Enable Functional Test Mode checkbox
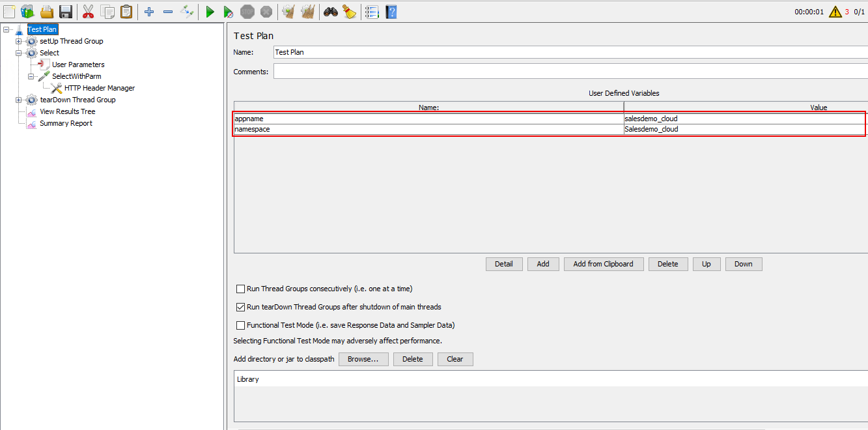 (241, 325)
